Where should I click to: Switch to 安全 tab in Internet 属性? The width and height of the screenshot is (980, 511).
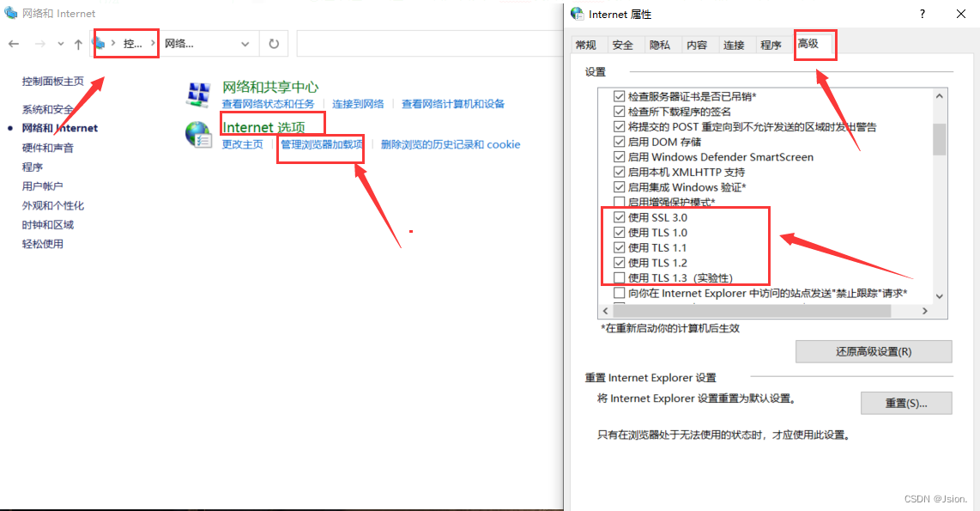(622, 45)
